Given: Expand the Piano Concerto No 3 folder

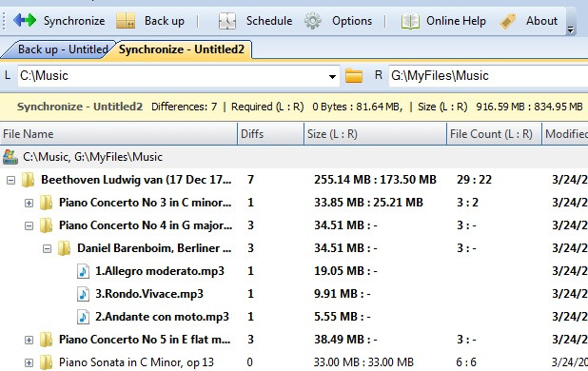Looking at the screenshot, I should tap(29, 204).
